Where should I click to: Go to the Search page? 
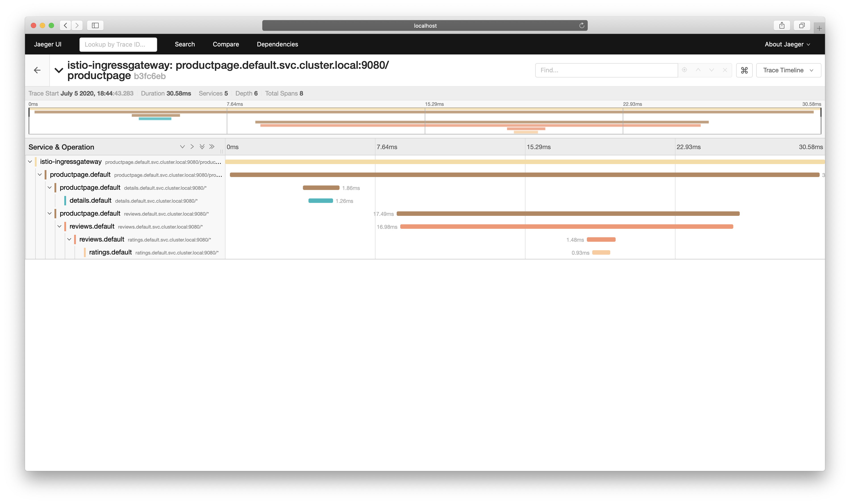pos(185,44)
